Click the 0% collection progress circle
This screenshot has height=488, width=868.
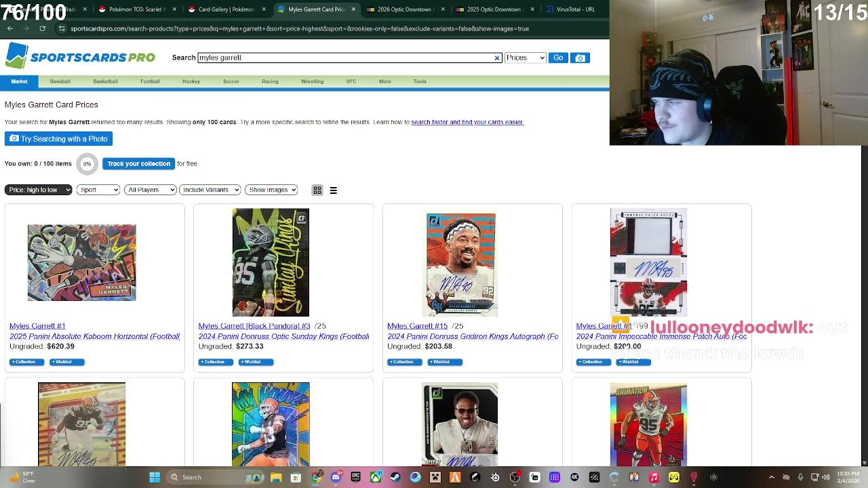(87, 163)
